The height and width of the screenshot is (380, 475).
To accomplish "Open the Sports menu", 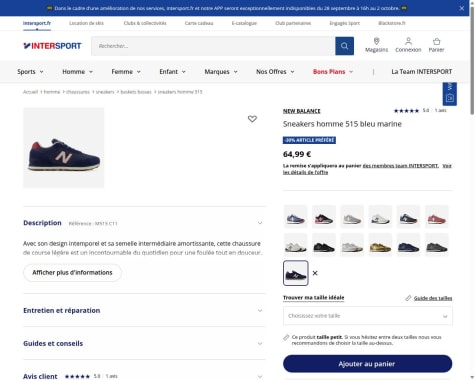I will tap(30, 72).
